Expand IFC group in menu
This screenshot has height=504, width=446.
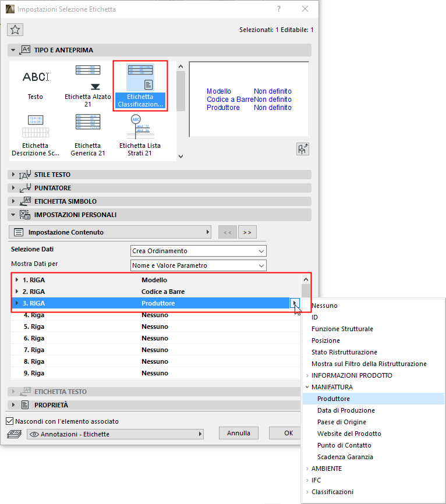point(307,480)
